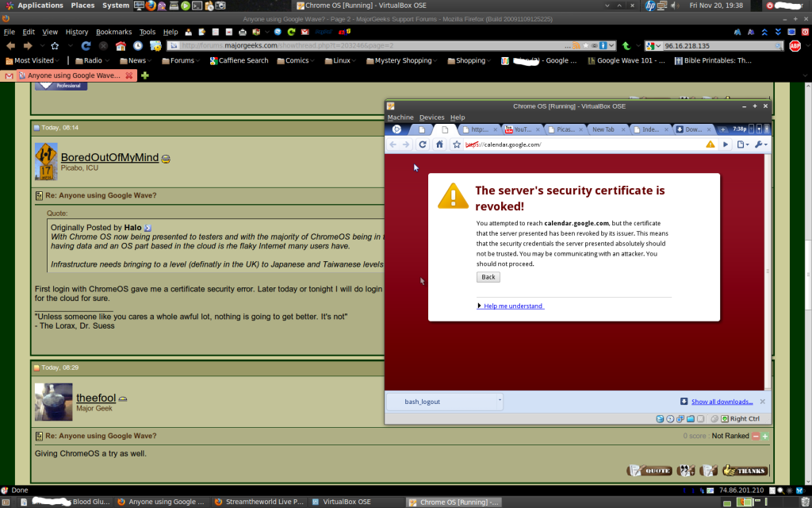Click the yellow security warning icon in address bar
Viewport: 812px width, 508px height.
(x=710, y=144)
